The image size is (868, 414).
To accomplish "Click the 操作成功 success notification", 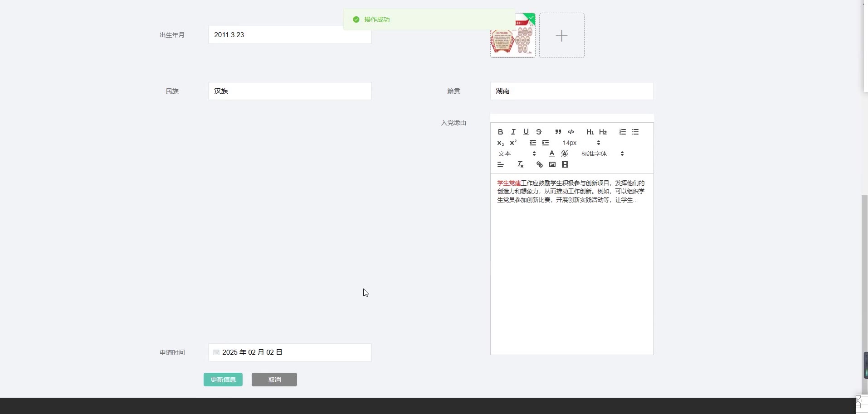I will coord(429,19).
